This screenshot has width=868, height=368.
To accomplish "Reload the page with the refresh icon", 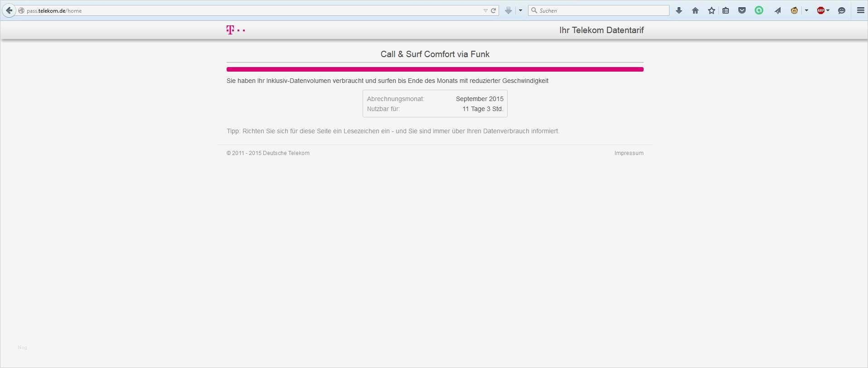I will 494,10.
